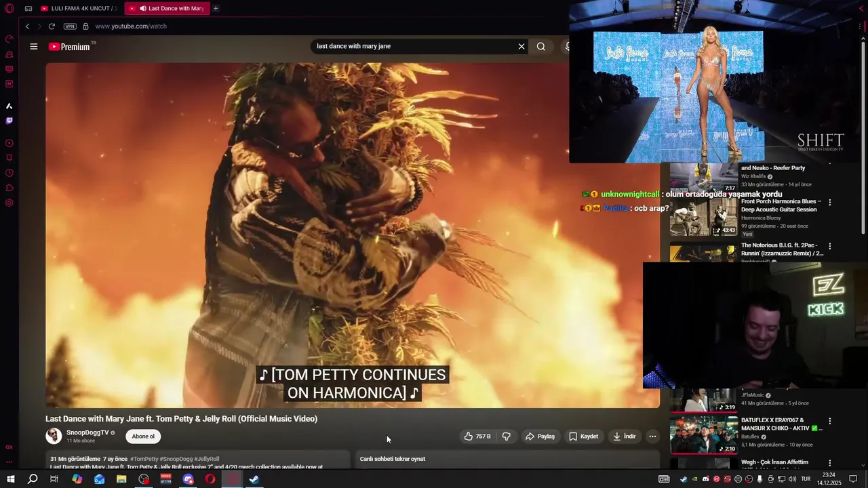Click the GX icon in the sidebar
Image resolution: width=868 pixels, height=488 pixels.
coord(9,447)
